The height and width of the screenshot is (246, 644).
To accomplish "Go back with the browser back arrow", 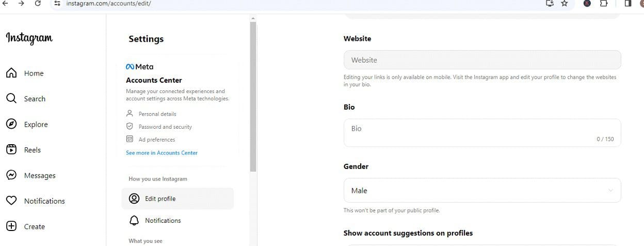I will pyautogui.click(x=5, y=3).
